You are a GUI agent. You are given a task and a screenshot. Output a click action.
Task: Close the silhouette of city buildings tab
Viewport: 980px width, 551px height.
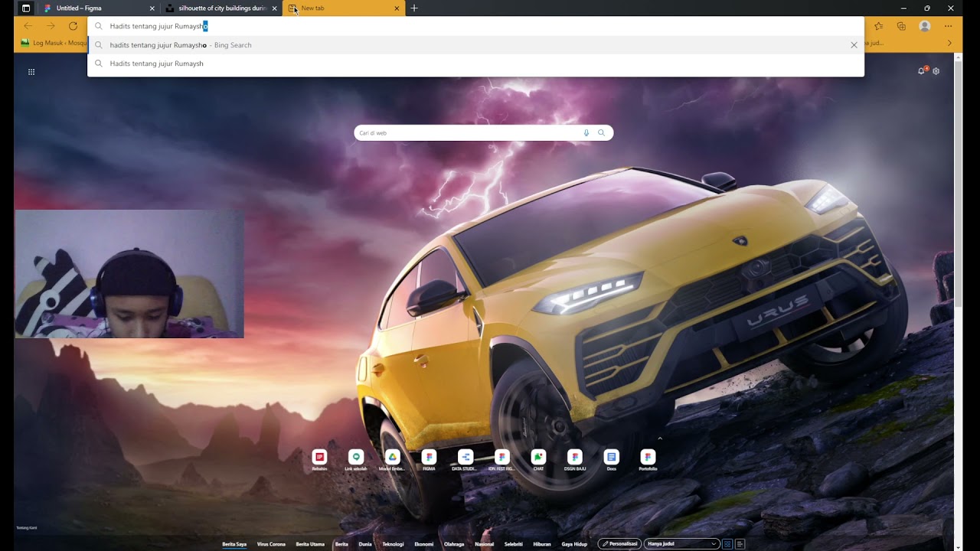tap(274, 8)
